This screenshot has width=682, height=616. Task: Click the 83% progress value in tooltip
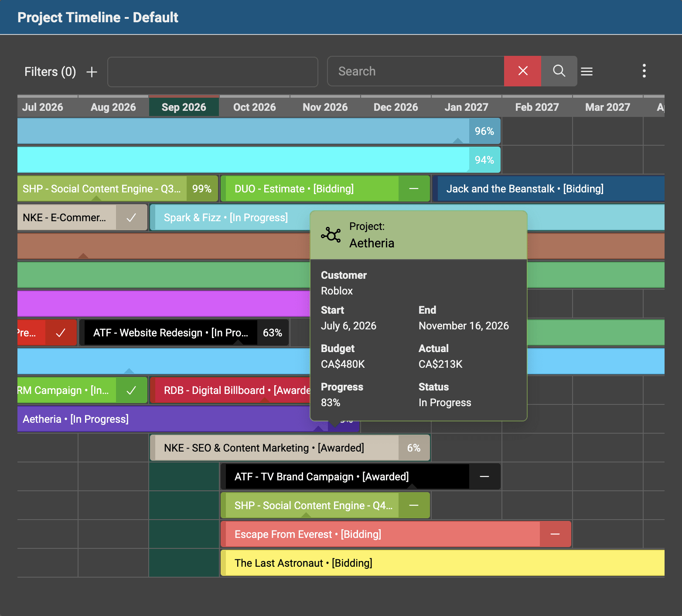331,403
